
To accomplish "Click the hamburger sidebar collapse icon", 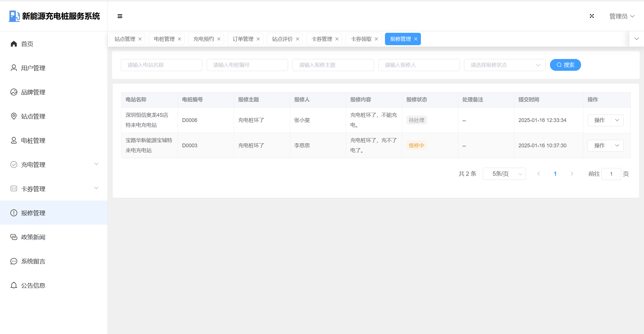I will [120, 16].
